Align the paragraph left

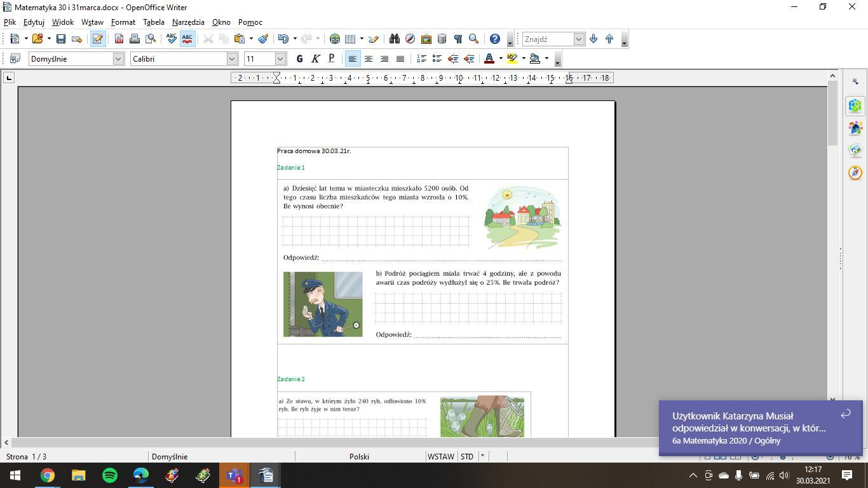352,58
